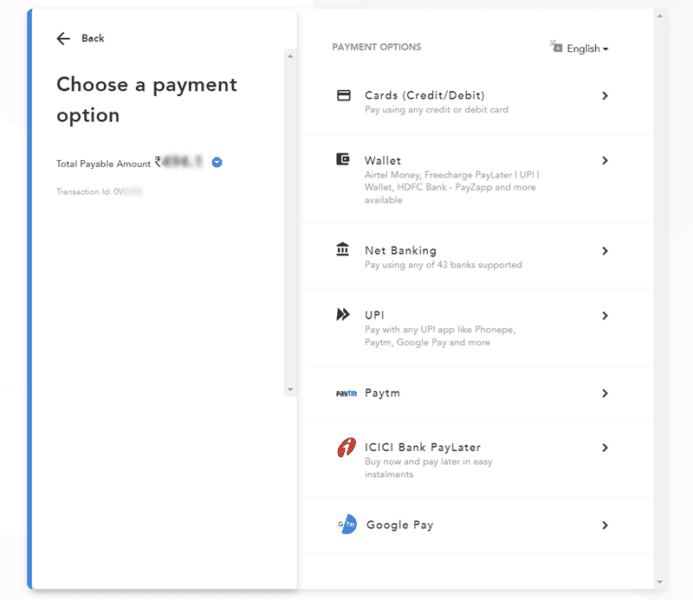The image size is (693, 600).
Task: Click the credit card icon beside Cards
Action: pos(343,95)
